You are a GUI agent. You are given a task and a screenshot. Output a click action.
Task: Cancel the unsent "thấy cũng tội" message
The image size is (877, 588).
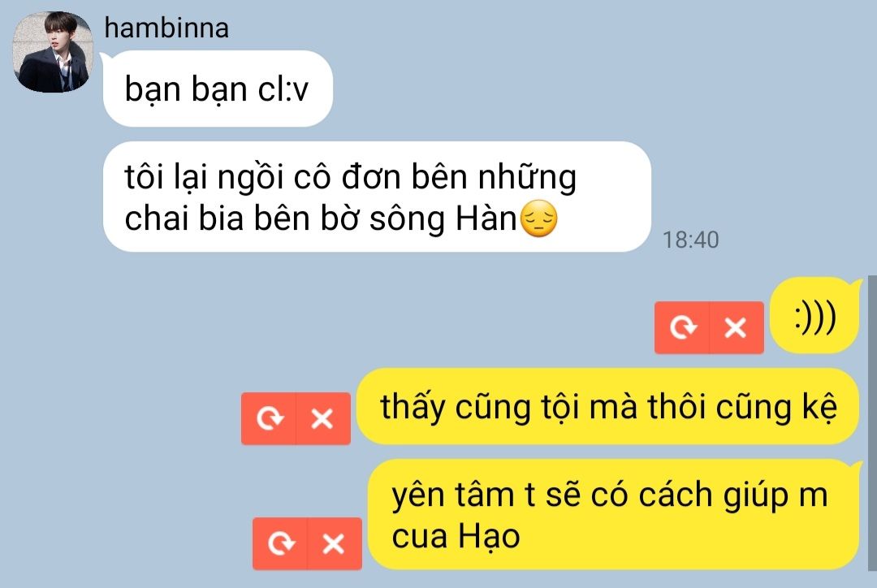tap(322, 418)
